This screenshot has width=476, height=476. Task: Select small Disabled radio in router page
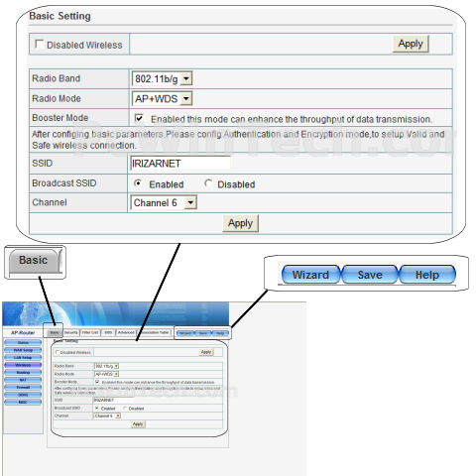point(125,408)
